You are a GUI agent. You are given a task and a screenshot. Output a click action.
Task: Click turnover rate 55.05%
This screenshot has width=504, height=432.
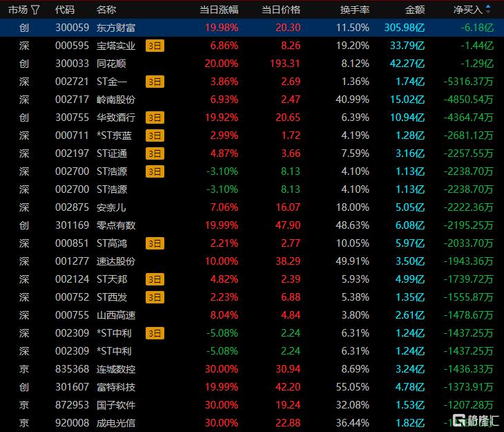[353, 387]
